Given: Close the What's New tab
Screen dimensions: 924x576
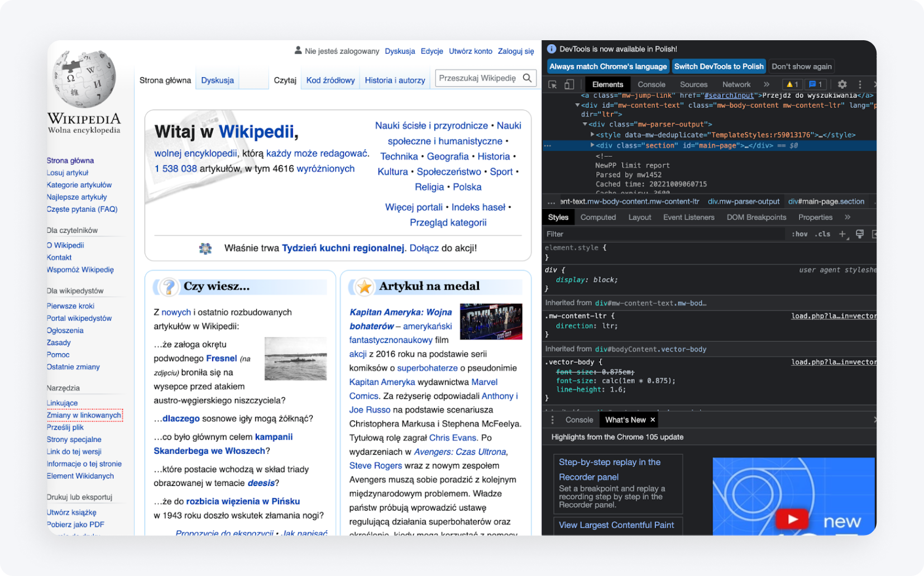Looking at the screenshot, I should (652, 420).
